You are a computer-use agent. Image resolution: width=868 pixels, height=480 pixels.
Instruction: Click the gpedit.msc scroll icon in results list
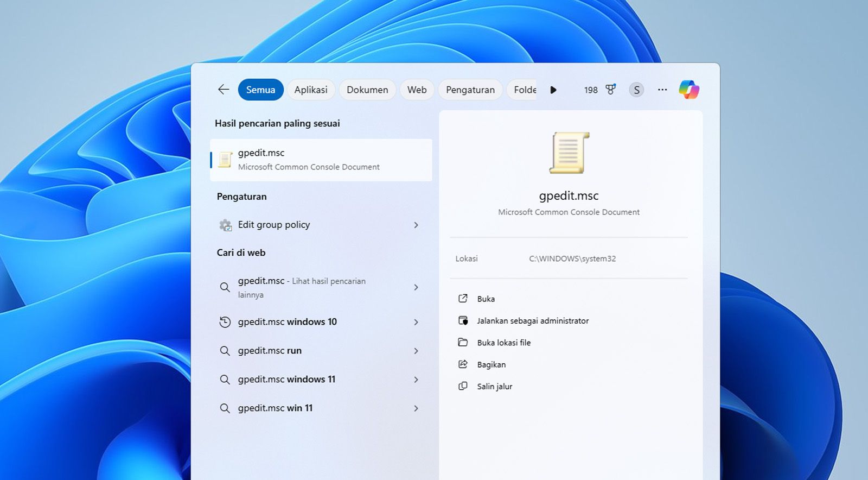click(x=225, y=160)
